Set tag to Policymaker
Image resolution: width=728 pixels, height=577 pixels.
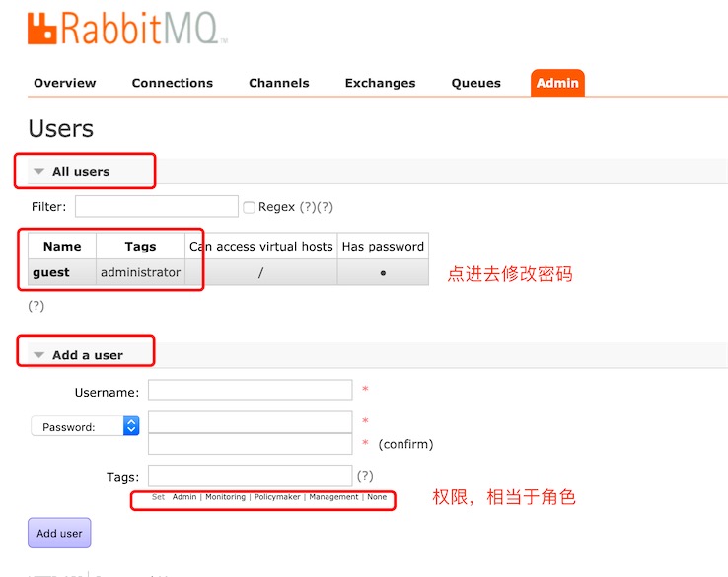click(x=277, y=497)
